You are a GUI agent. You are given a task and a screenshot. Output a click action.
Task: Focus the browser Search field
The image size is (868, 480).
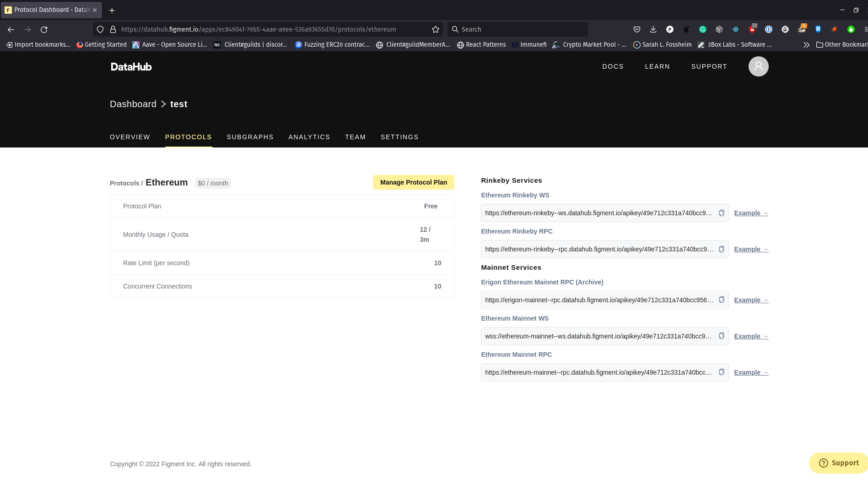click(517, 29)
